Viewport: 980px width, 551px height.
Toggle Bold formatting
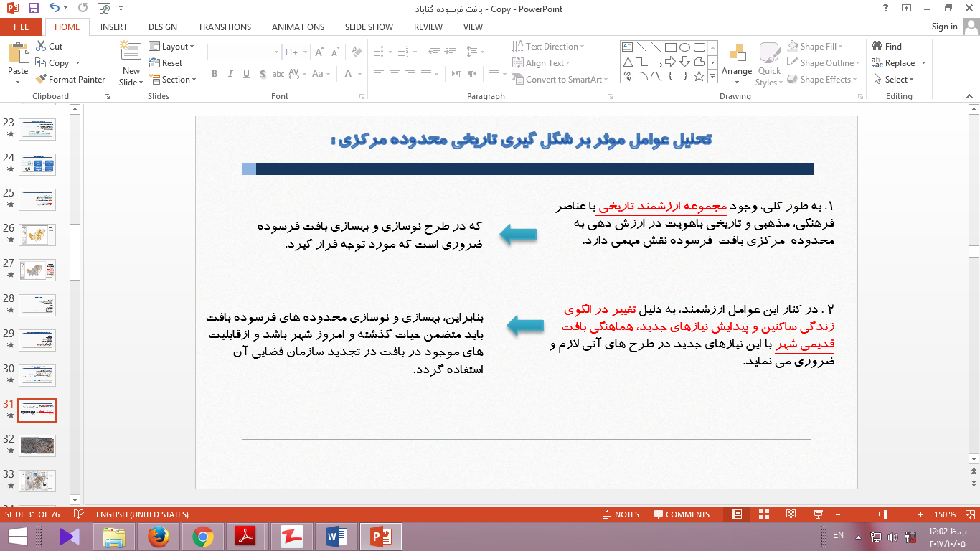[215, 74]
